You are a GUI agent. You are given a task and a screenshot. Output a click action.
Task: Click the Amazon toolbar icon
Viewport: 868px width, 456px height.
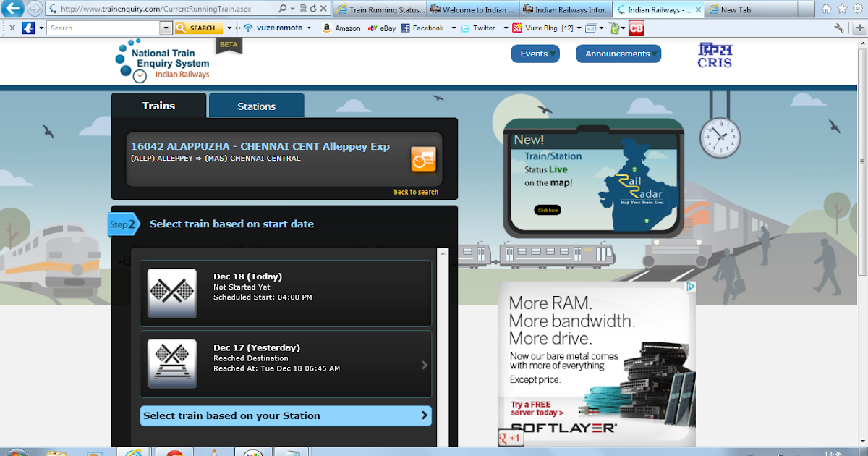click(x=327, y=28)
